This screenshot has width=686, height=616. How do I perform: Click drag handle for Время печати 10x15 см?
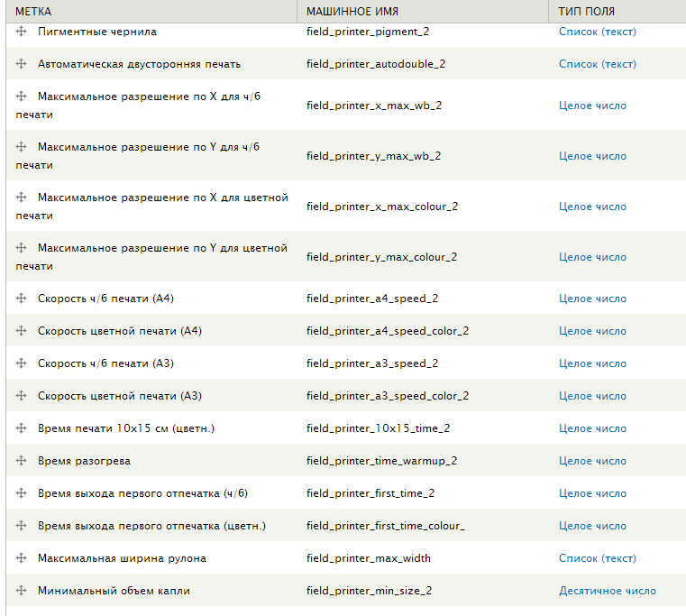(x=22, y=428)
